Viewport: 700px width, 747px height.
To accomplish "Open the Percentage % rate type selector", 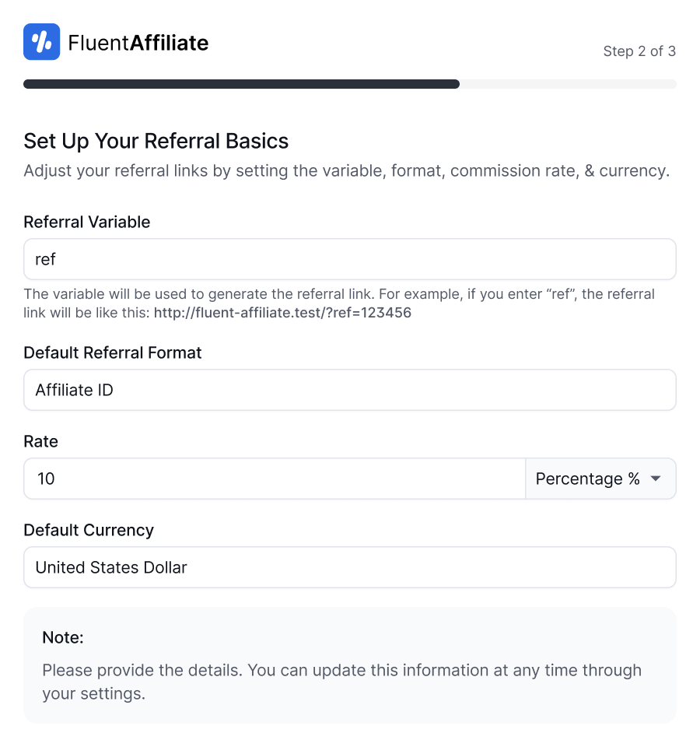I will pyautogui.click(x=600, y=479).
